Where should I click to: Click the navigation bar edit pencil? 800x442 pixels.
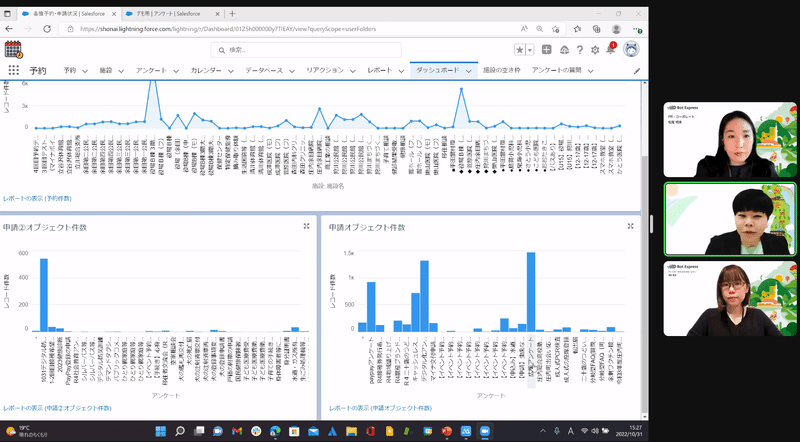(x=637, y=71)
